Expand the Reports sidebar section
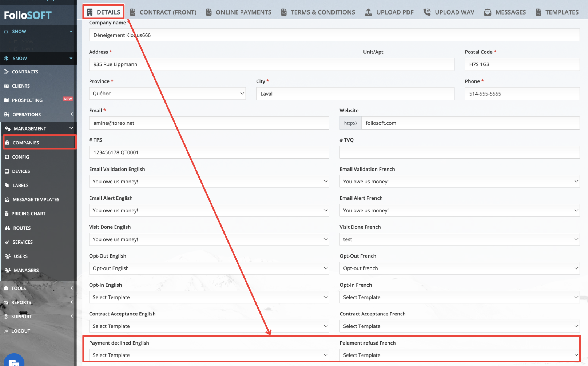The image size is (588, 366). (38, 302)
